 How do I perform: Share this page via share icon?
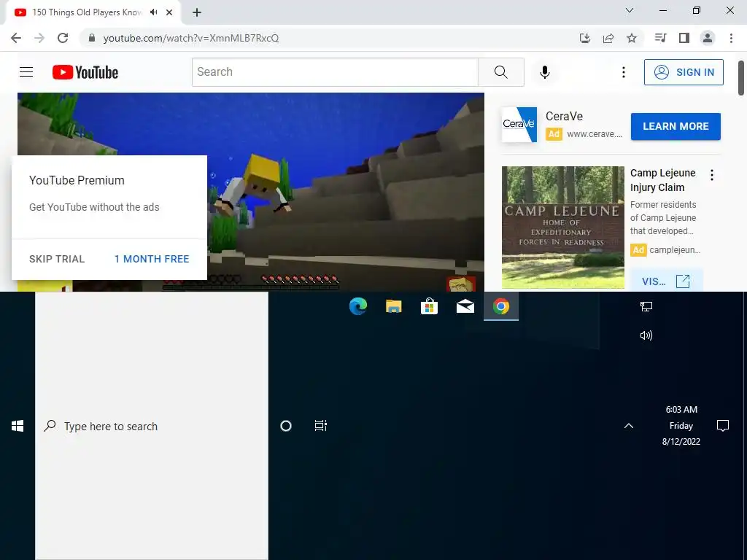click(x=608, y=38)
